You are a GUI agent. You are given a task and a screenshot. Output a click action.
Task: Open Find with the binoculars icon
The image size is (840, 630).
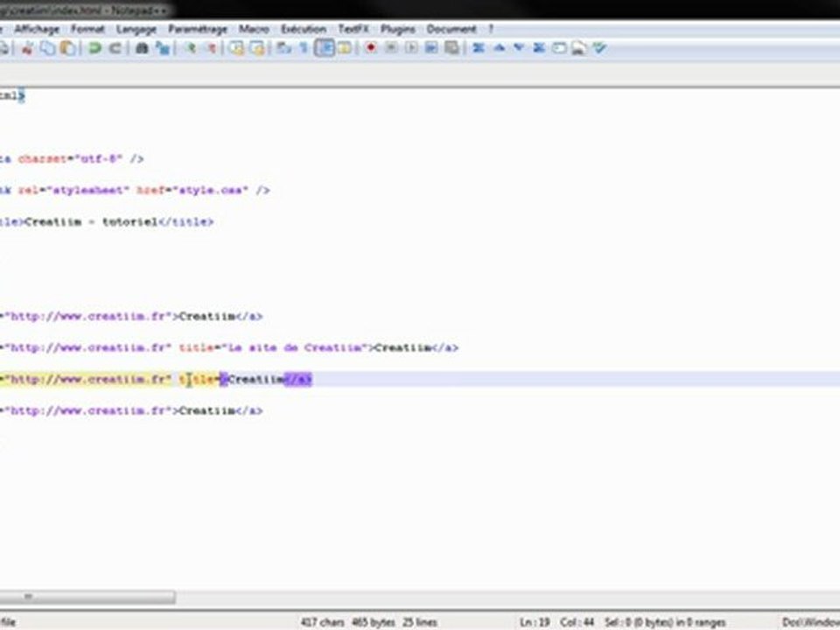[142, 48]
